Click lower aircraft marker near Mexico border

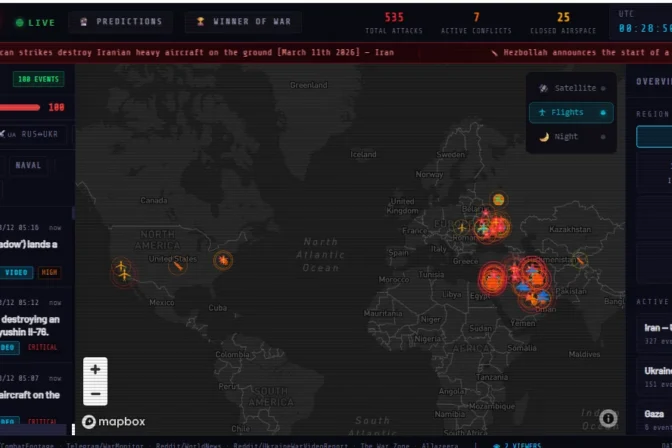[x=124, y=275]
